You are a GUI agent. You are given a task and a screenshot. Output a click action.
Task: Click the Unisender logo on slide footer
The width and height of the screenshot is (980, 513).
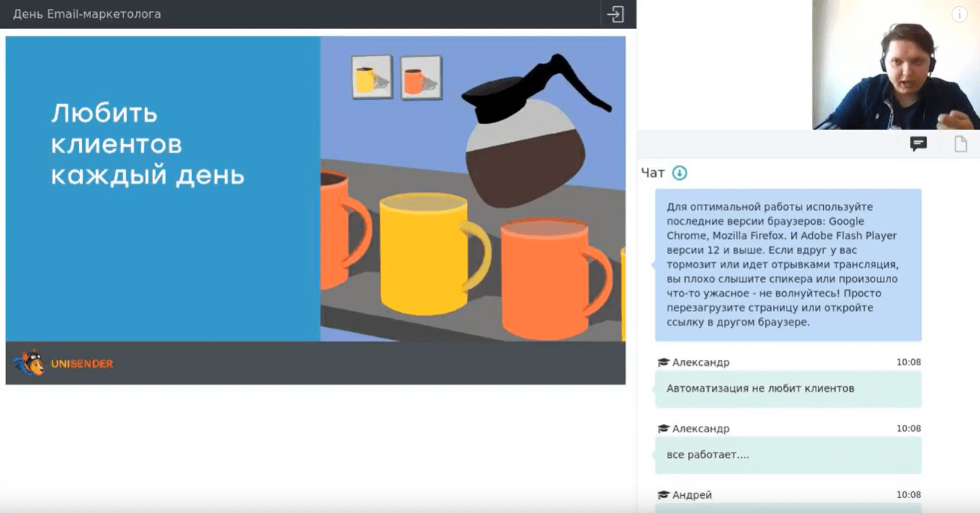(63, 364)
